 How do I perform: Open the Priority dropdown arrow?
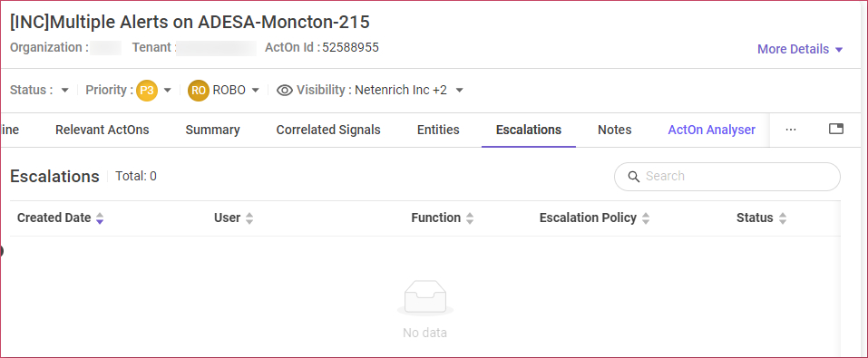168,91
